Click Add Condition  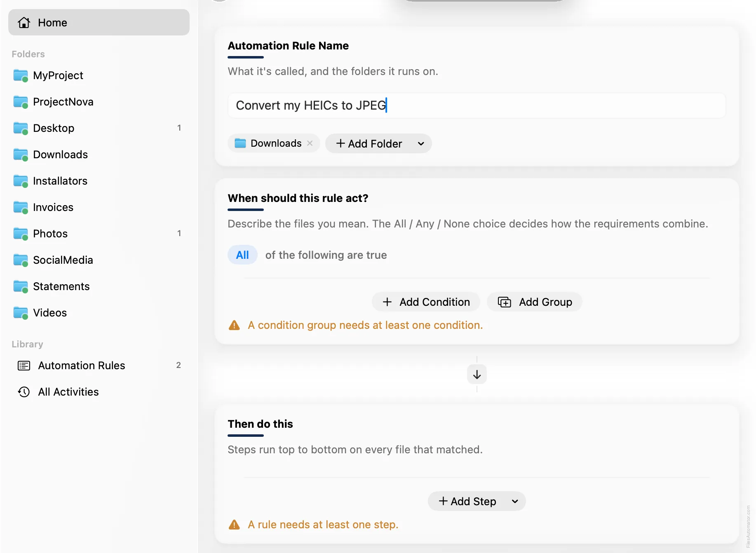pyautogui.click(x=426, y=302)
